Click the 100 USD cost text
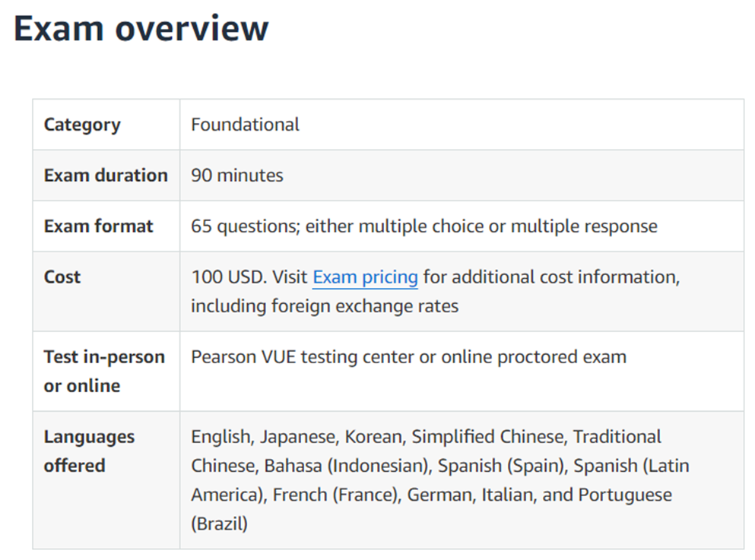Viewport: 755px width, 560px height. point(228,277)
